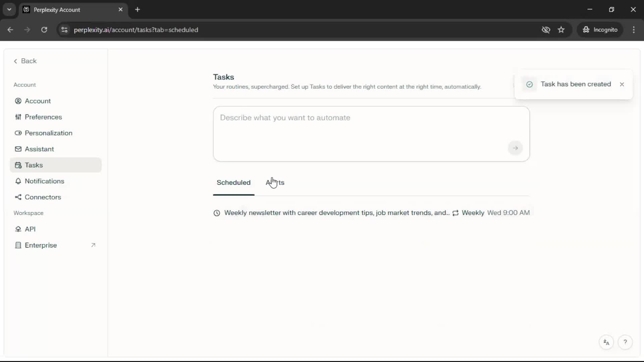Go to Personalization settings
The image size is (644, 362).
(x=48, y=133)
